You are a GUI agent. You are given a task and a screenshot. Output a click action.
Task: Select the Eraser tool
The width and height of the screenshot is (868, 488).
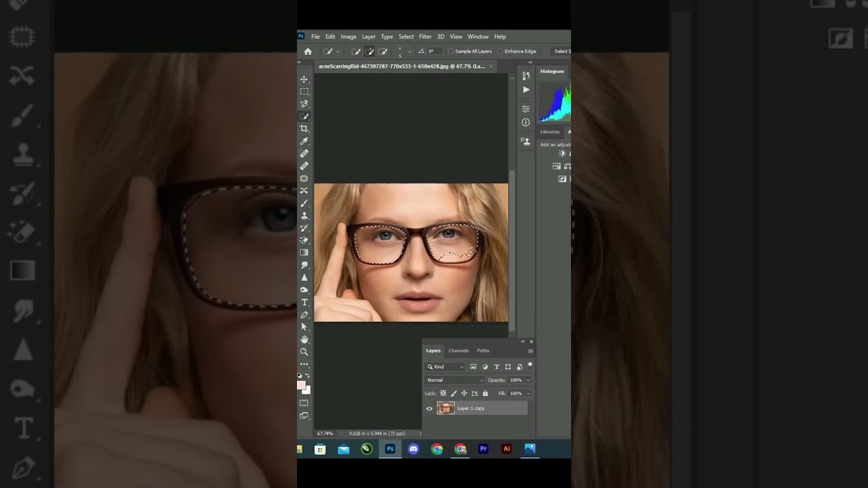[x=304, y=240]
